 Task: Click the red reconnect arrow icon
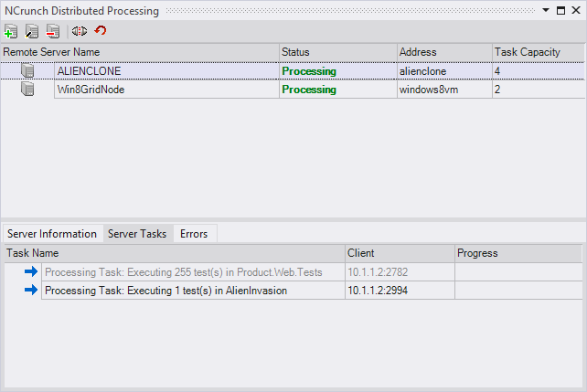[101, 31]
